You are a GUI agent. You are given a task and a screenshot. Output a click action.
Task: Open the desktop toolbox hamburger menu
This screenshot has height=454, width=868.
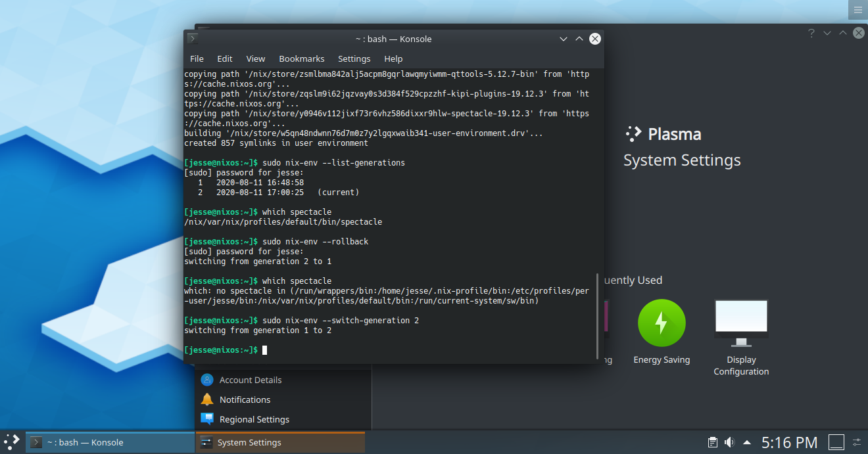(857, 10)
